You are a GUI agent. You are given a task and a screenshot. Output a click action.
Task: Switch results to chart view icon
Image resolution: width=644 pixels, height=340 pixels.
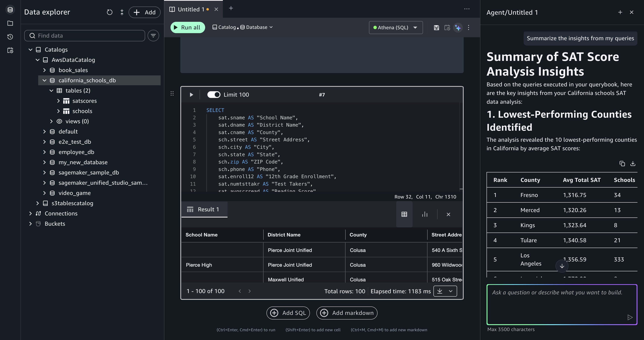(425, 214)
